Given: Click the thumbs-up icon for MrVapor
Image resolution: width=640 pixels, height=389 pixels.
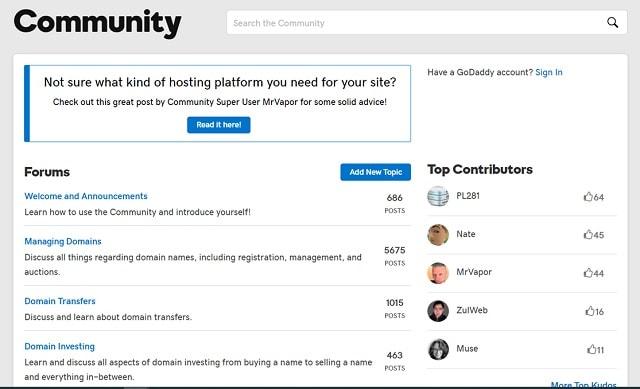Looking at the screenshot, I should [588, 273].
